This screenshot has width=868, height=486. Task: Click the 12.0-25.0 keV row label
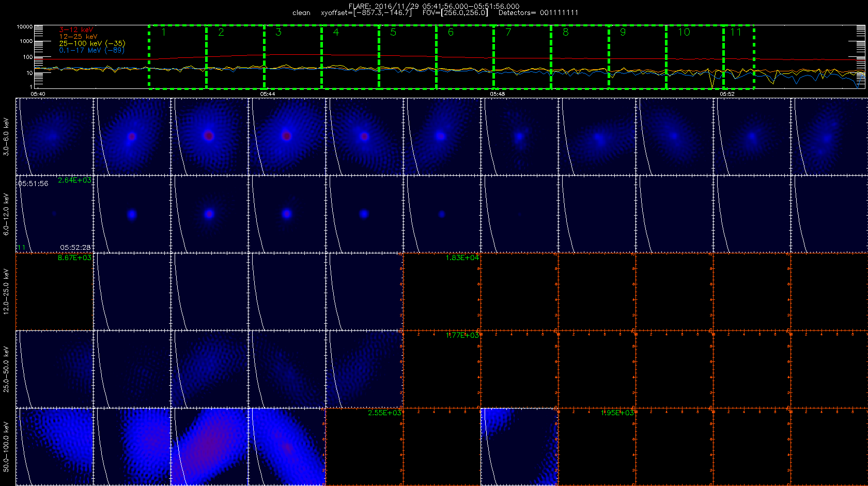[x=6, y=292]
